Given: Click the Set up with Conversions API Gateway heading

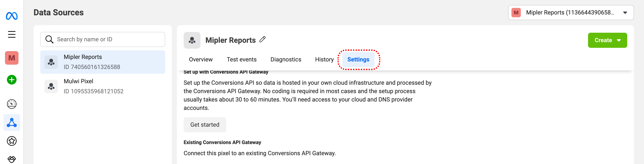Looking at the screenshot, I should (226, 72).
